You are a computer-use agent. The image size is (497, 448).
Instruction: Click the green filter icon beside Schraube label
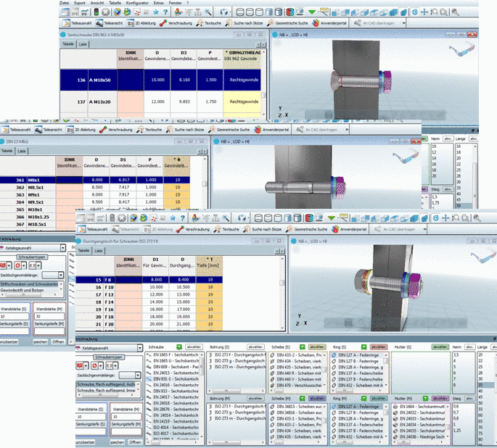pos(179,347)
